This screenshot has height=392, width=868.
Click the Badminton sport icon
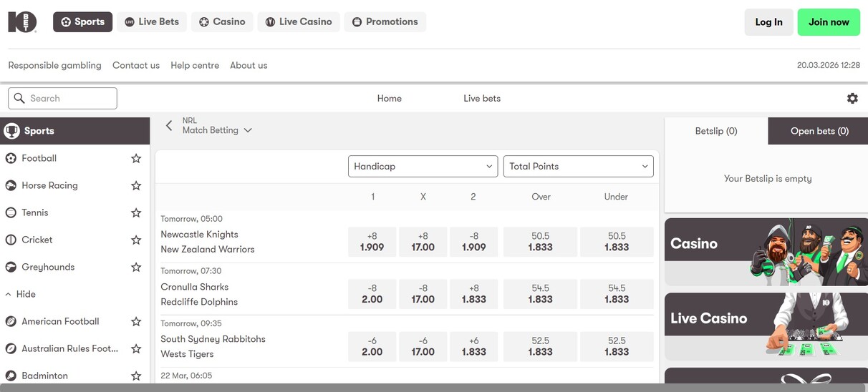click(x=11, y=376)
